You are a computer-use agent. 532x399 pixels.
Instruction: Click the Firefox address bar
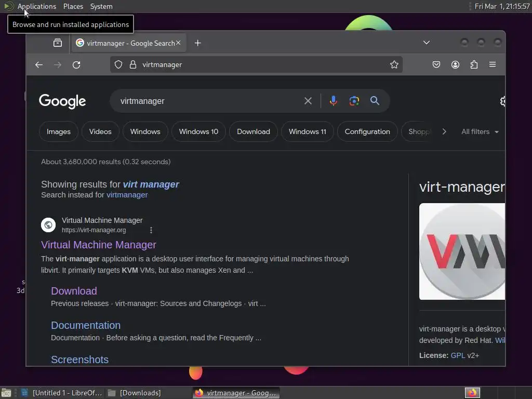[256, 64]
